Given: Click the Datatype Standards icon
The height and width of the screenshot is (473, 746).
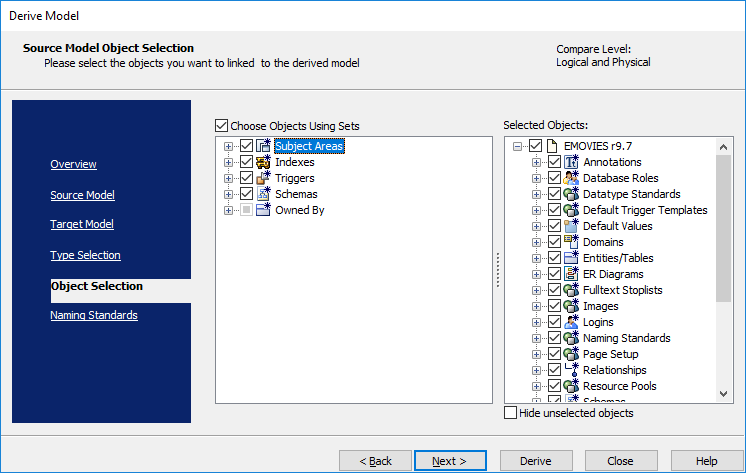Looking at the screenshot, I should point(571,194).
